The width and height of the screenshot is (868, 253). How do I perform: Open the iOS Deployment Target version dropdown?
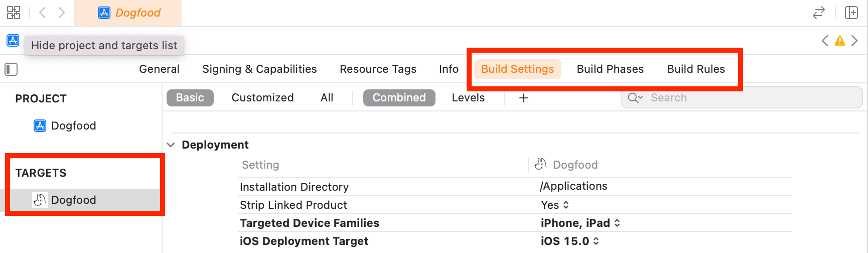pos(570,241)
